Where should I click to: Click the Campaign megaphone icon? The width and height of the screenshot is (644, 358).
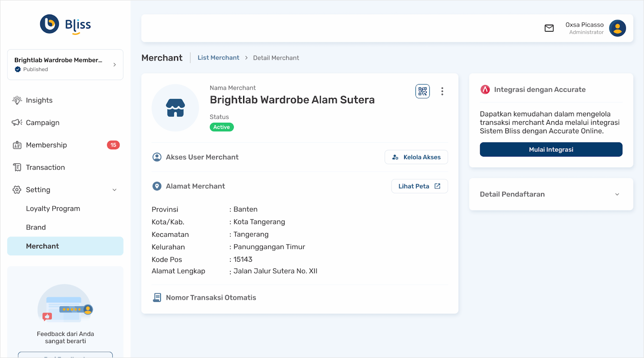pyautogui.click(x=17, y=122)
